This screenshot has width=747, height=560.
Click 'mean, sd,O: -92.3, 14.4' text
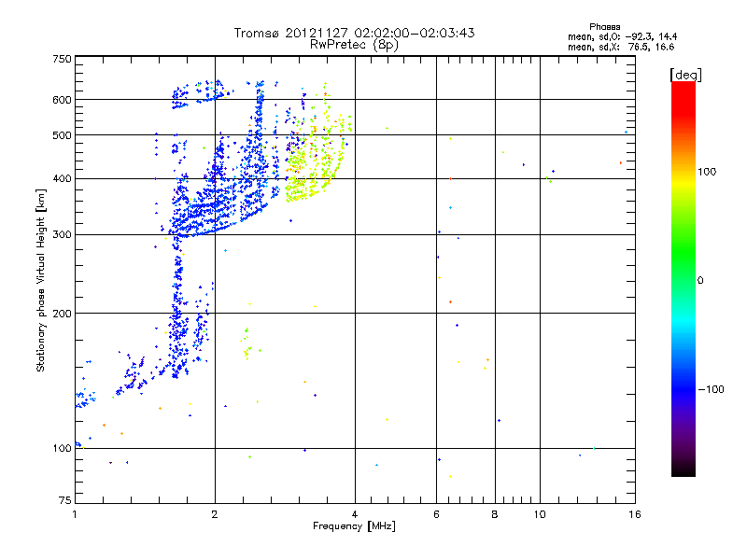[622, 36]
